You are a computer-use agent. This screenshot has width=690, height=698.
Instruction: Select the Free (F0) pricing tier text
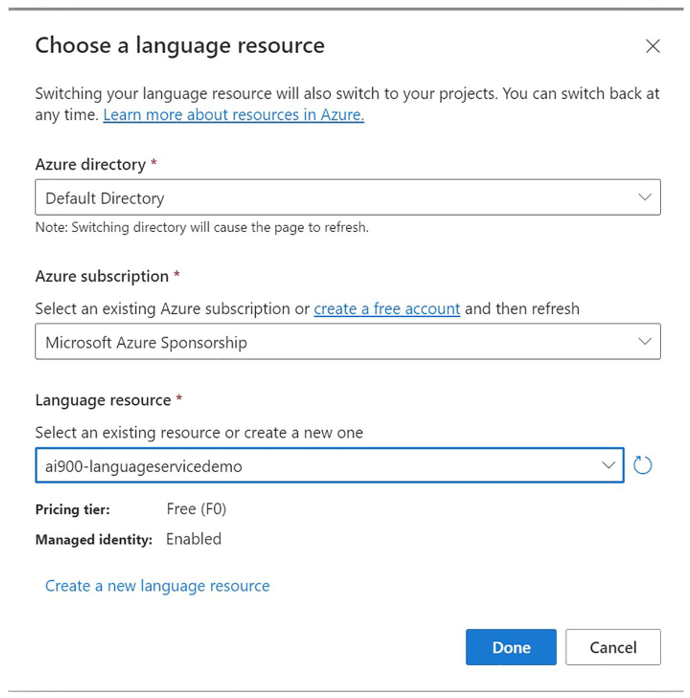click(x=196, y=509)
